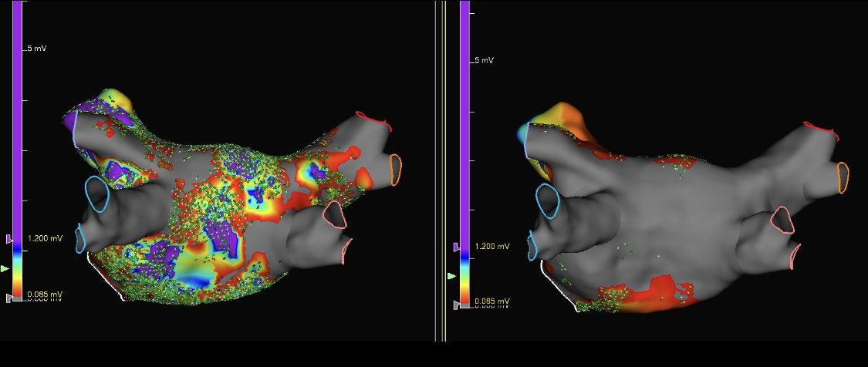868x367 pixels.
Task: Click the left panel purple voltage color bar
Action: point(18,122)
